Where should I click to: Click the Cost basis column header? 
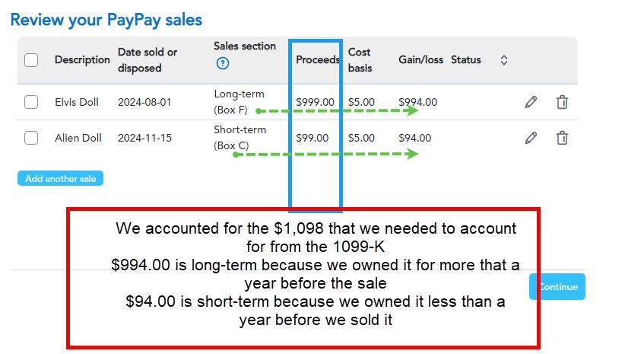click(x=360, y=60)
